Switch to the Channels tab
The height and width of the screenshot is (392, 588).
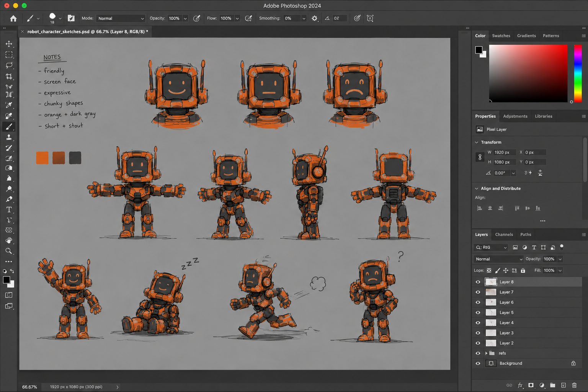[x=504, y=235]
